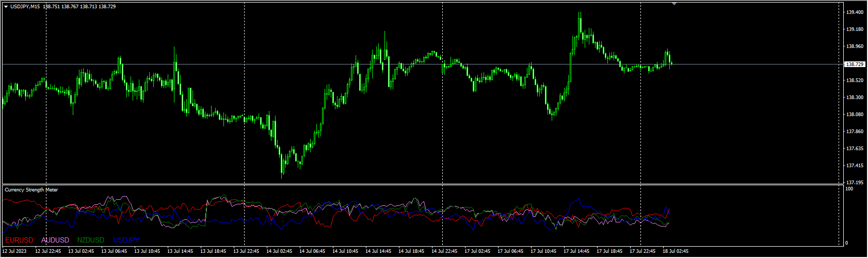Viewport: 868px width, 258px height.
Task: Open the dropdown arrow beside USDJPY,M15
Action: [6, 7]
